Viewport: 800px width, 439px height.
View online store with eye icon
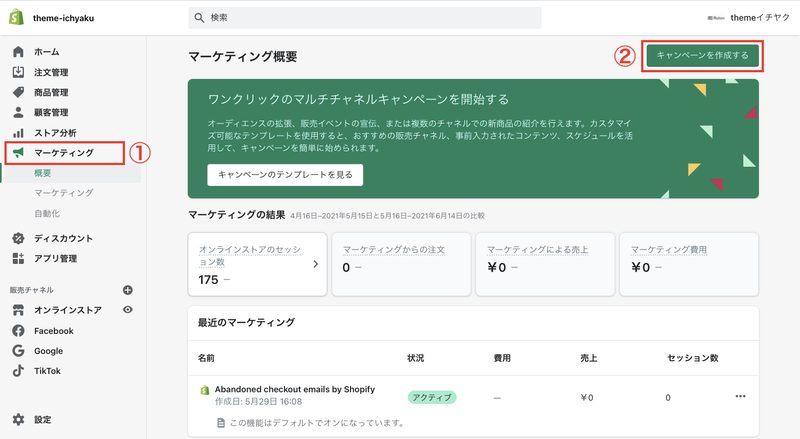pyautogui.click(x=128, y=309)
